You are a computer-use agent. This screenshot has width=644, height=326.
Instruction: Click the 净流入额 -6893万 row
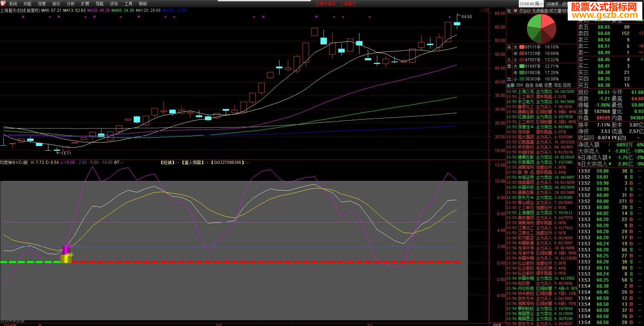pyautogui.click(x=610, y=145)
